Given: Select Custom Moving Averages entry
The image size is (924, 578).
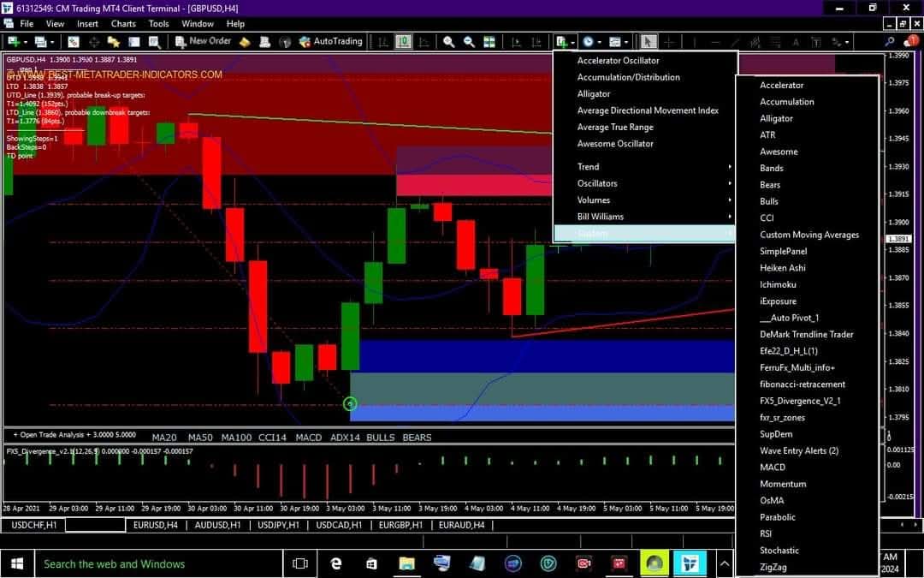Looking at the screenshot, I should (x=808, y=235).
